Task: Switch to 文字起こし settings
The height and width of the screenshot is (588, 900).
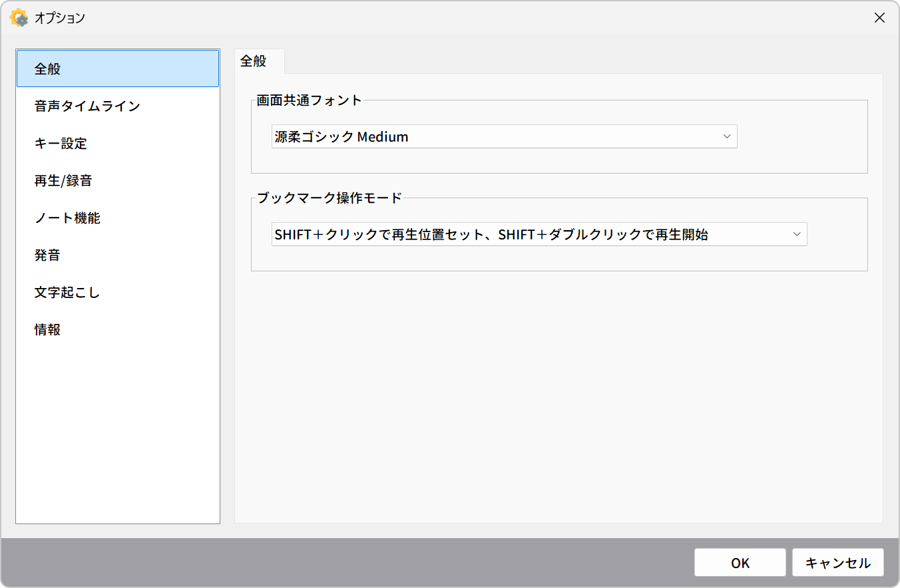Action: point(118,292)
